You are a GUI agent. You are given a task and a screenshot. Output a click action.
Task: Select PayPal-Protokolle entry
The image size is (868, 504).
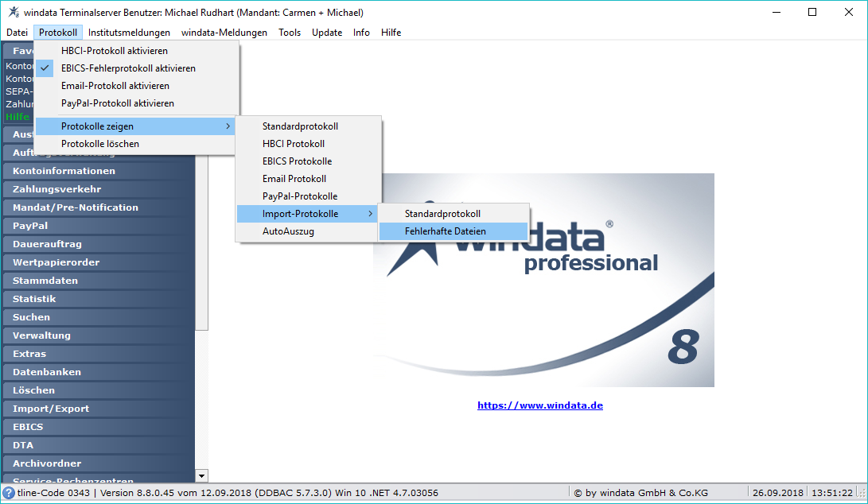307,196
